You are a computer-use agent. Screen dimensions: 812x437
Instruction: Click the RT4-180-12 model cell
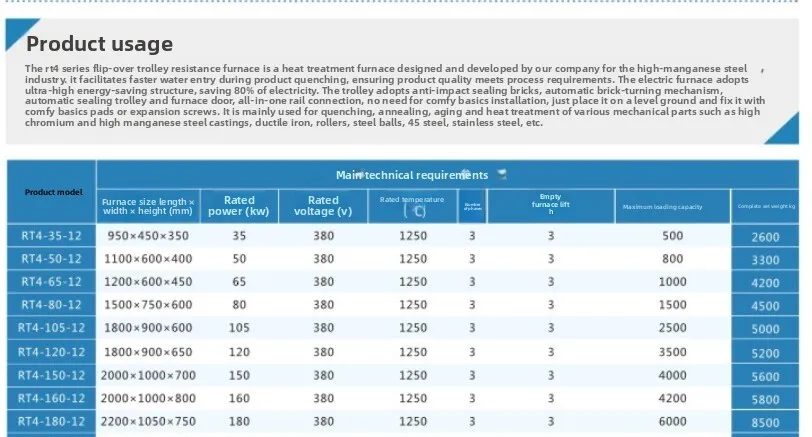[x=52, y=420]
